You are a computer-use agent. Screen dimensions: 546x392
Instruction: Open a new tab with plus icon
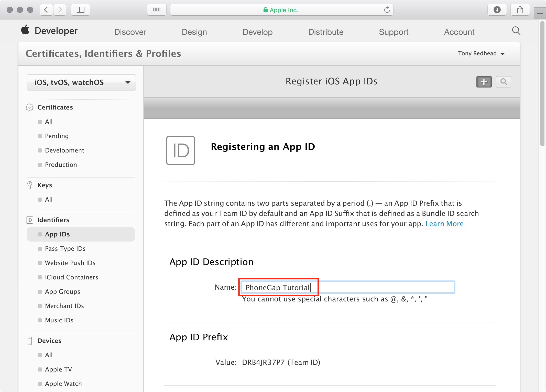point(540,13)
